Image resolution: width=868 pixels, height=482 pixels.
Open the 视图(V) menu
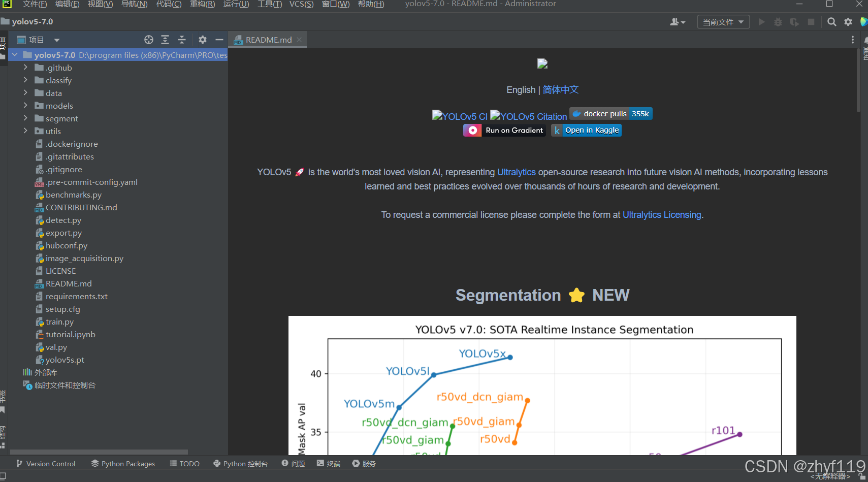tap(100, 4)
